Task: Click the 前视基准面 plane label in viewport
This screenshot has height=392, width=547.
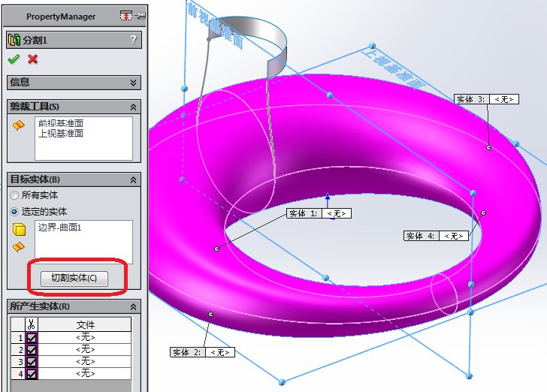Action: (215, 25)
